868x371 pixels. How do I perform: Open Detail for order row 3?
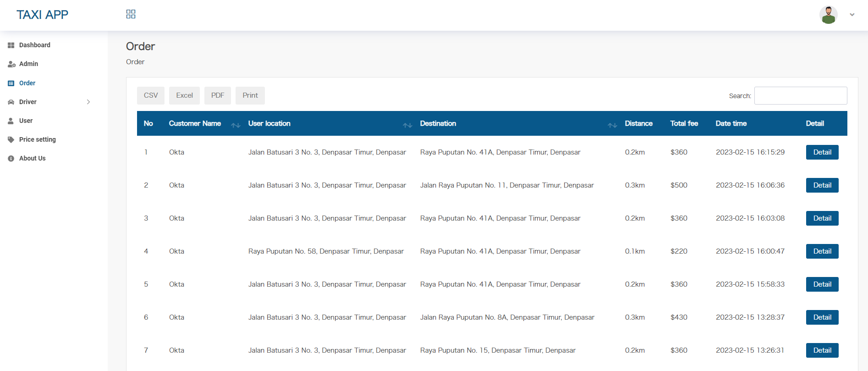[822, 218]
